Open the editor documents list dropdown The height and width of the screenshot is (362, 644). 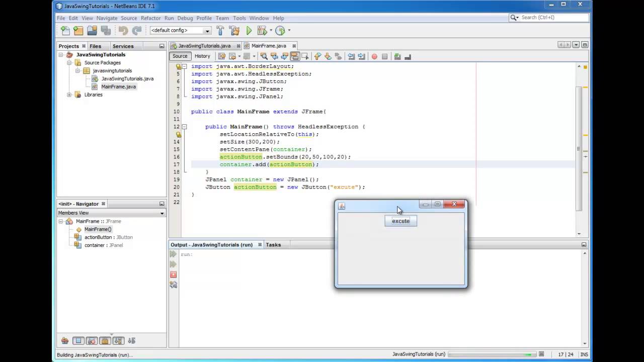pos(576,45)
